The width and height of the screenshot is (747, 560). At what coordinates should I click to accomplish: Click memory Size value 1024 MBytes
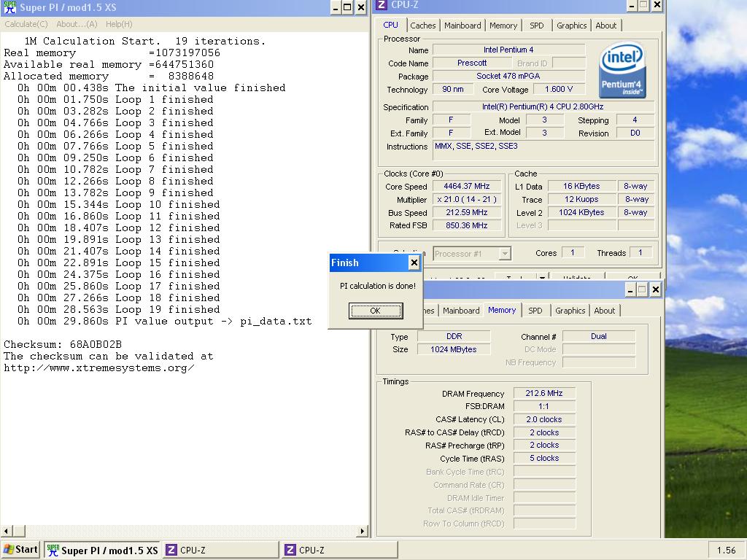point(454,349)
